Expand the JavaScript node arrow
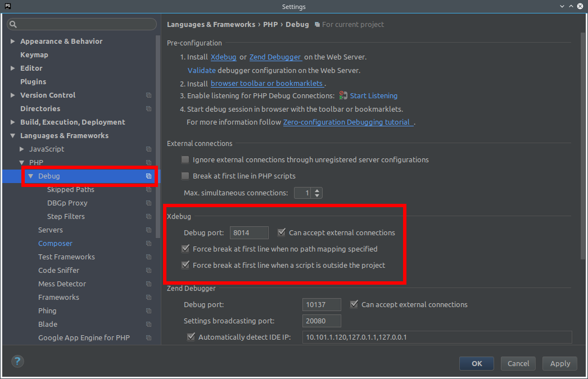 point(22,149)
